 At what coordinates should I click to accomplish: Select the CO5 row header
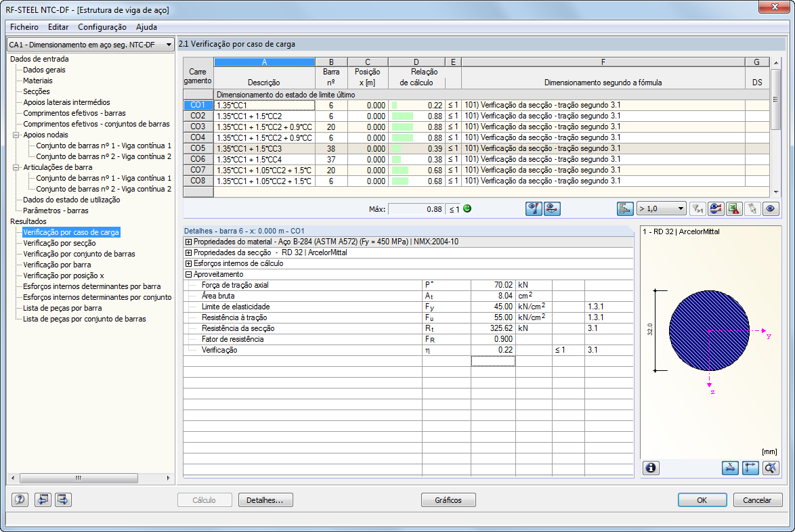(x=198, y=148)
